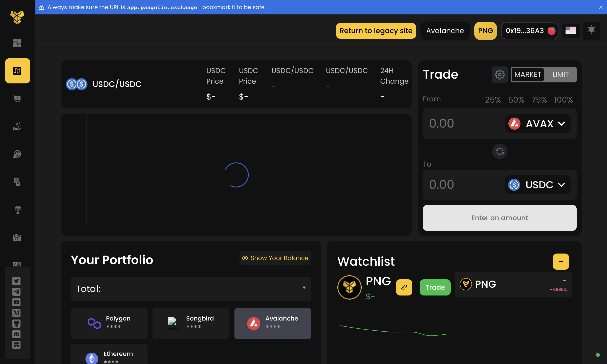Add a token to Watchlist with plus
This screenshot has height=364, width=607.
(x=561, y=262)
